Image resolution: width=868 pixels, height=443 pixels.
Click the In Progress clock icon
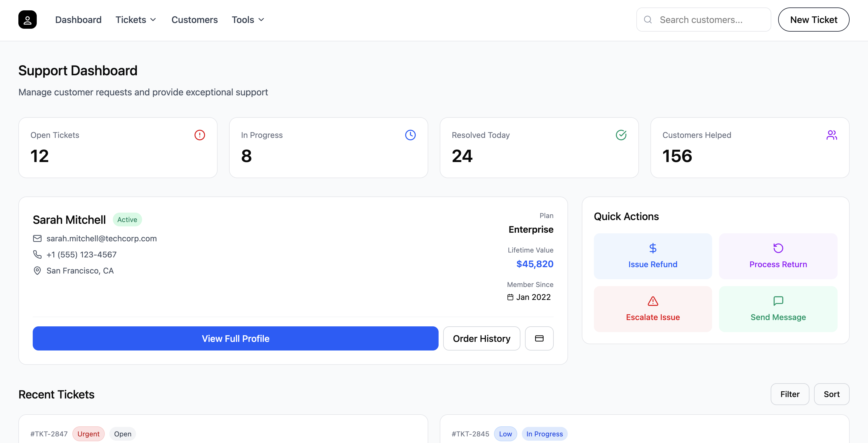coord(410,135)
